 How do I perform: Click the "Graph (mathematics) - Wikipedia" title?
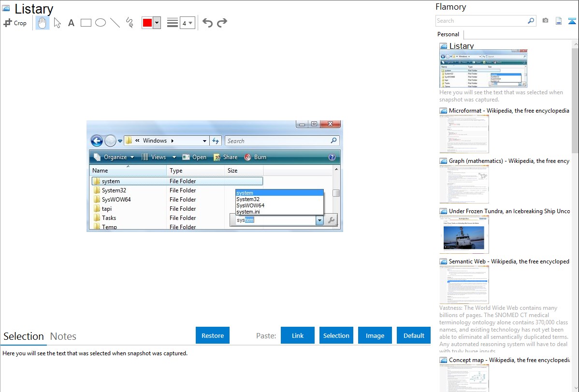tap(509, 161)
